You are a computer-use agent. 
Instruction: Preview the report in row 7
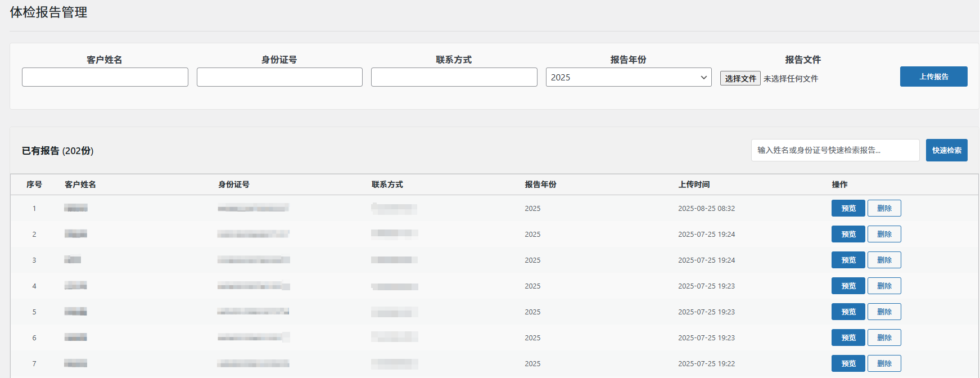[848, 363]
